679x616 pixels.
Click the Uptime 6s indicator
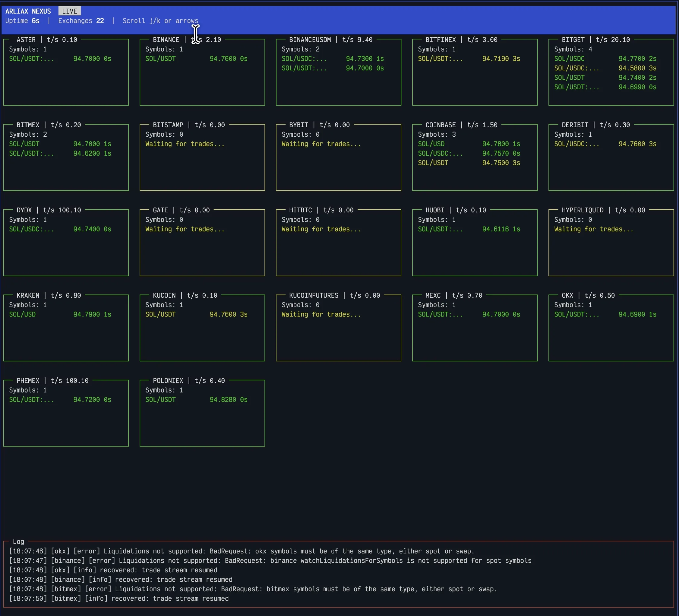[x=22, y=21]
